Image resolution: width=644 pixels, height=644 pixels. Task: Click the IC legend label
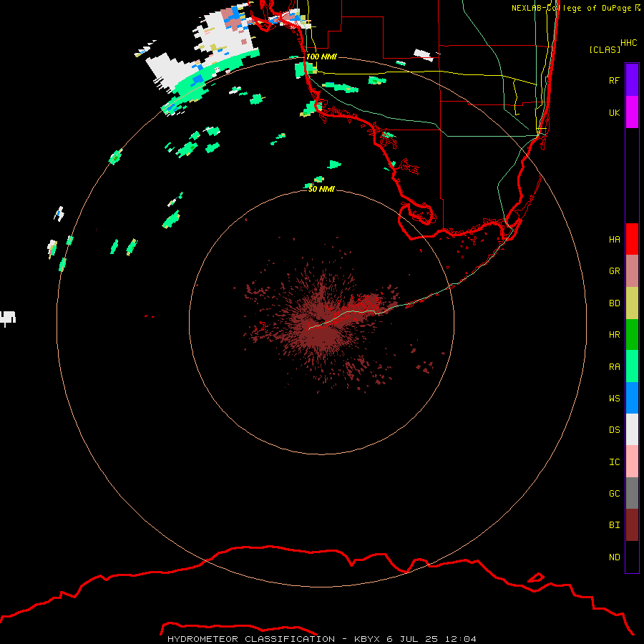click(x=614, y=462)
